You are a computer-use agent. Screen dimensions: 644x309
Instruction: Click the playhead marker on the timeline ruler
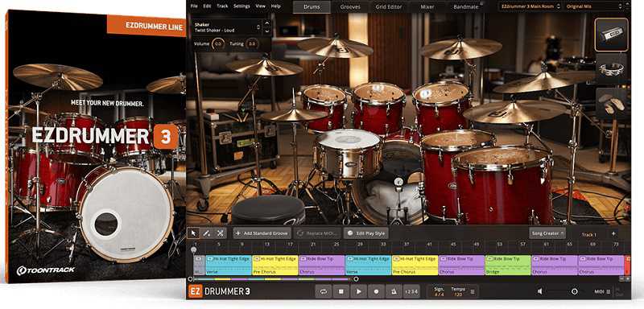coord(193,249)
